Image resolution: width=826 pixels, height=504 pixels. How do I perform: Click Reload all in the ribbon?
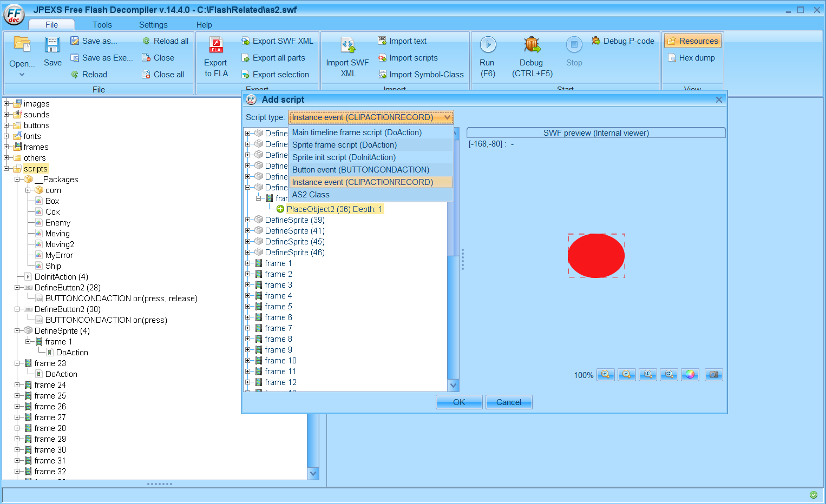[165, 41]
